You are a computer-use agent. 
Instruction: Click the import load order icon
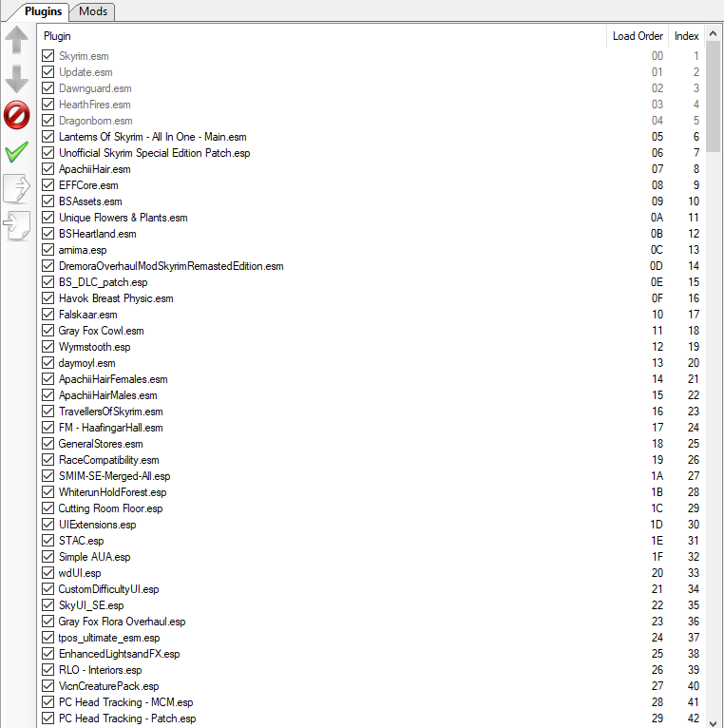pyautogui.click(x=17, y=225)
